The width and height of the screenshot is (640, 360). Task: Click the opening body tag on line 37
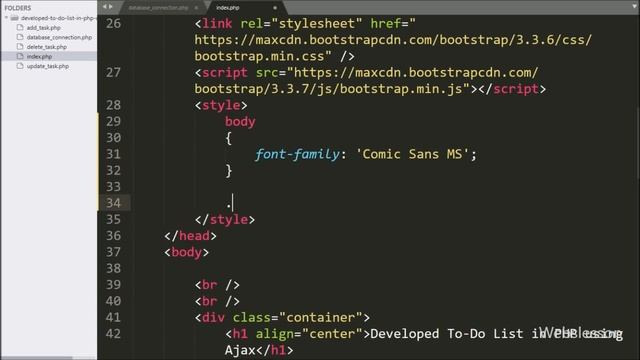coord(187,252)
